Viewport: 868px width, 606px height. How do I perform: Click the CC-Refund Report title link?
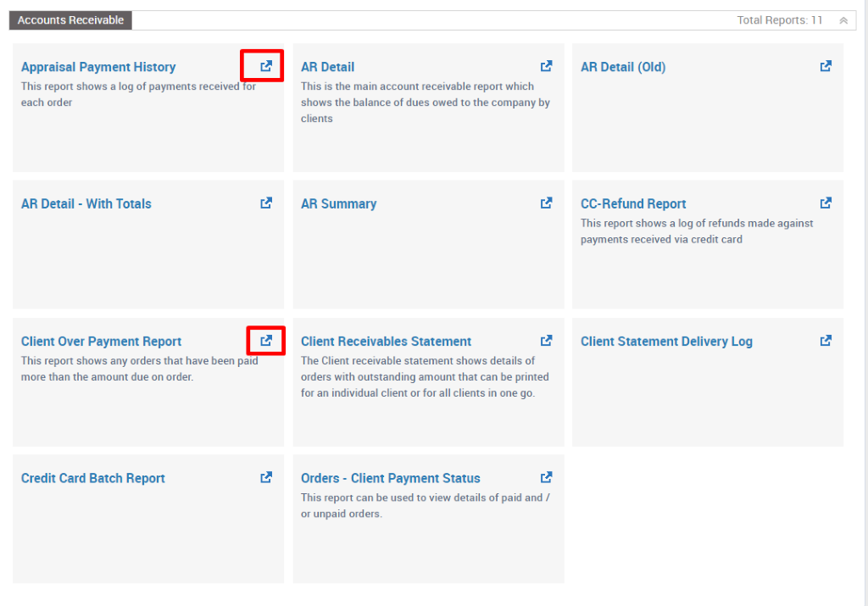pos(633,204)
